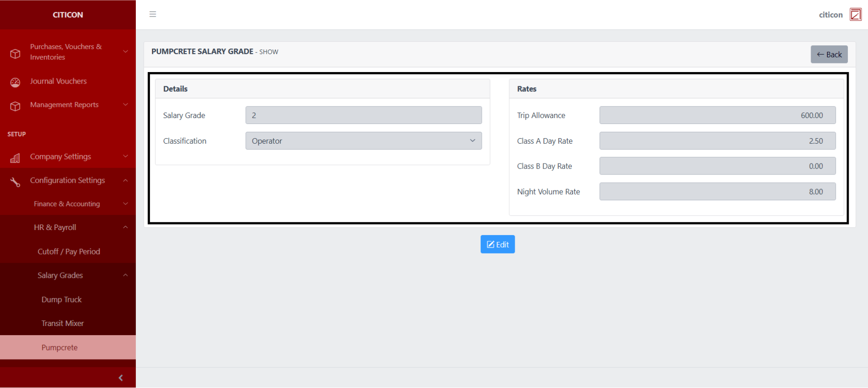
Task: Click the Back button
Action: tap(829, 55)
